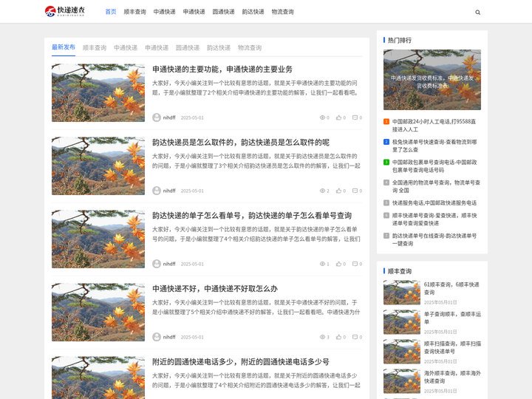Click orange rank 1 badge beside 中国邮政24小时人工电话
The height and width of the screenshot is (399, 532).
(x=386, y=121)
